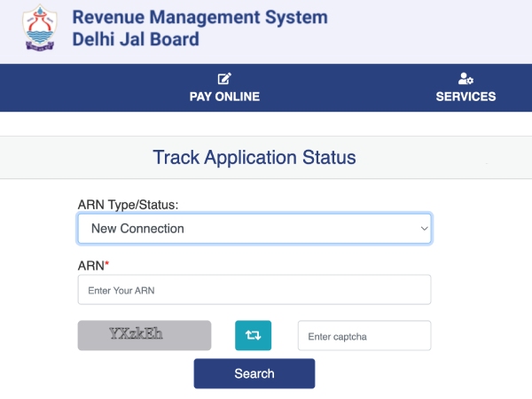Refresh the captcha with the teal button
The image size is (532, 399).
coord(253,335)
